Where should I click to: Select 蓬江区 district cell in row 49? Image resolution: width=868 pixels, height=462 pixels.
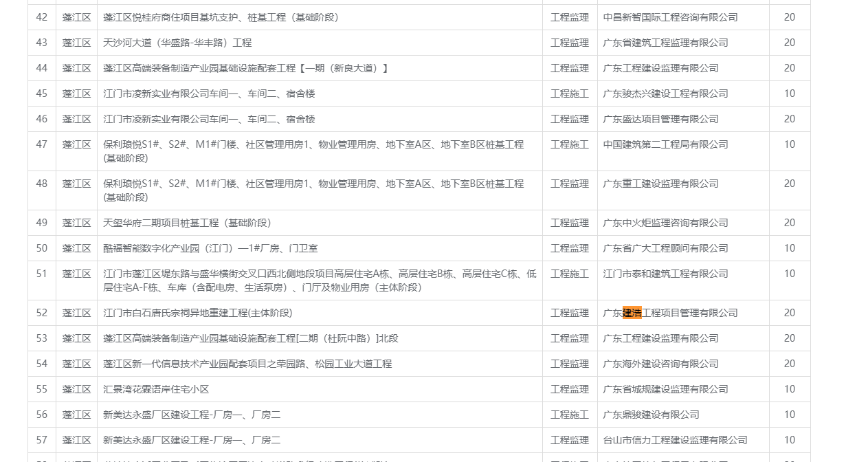(x=76, y=223)
